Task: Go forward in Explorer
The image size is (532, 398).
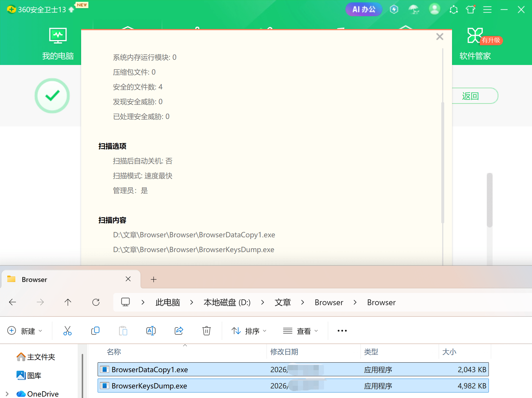Action: tap(40, 302)
